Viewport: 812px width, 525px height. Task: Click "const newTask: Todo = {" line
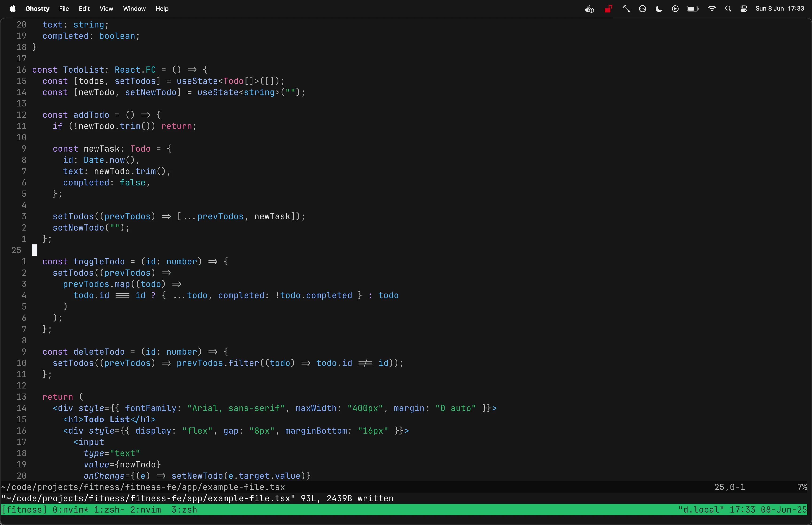coord(112,149)
